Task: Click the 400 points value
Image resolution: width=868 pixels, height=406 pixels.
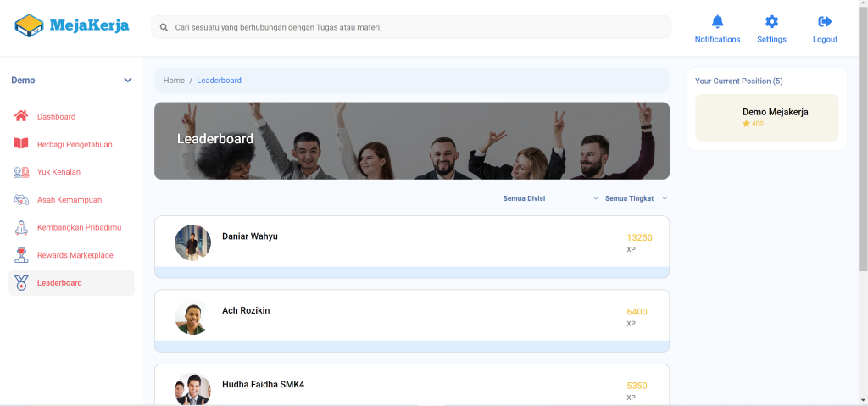Action: [757, 124]
